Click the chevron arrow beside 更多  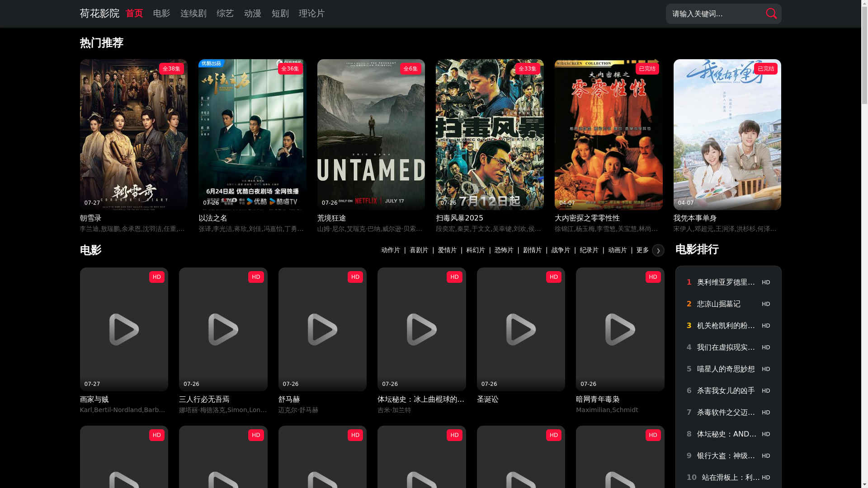pos(658,250)
